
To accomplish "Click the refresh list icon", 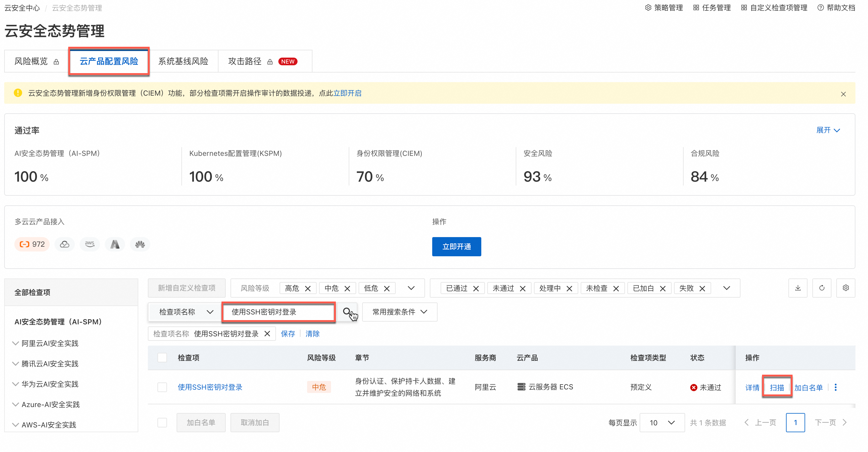I will 822,288.
